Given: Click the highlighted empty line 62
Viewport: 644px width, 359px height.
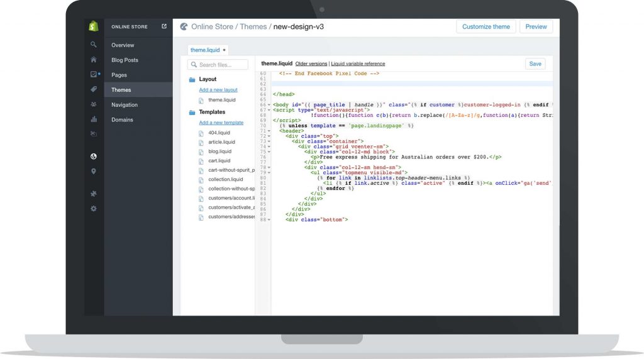Looking at the screenshot, I should coord(412,84).
